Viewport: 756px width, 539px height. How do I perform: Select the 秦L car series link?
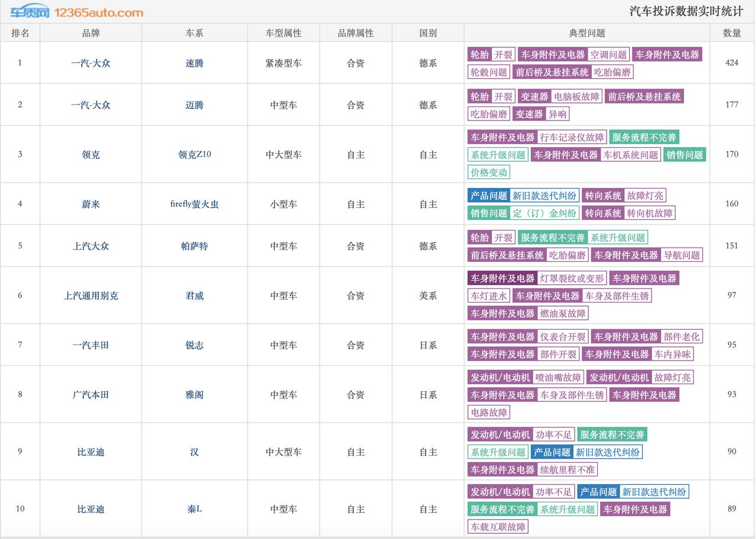pos(194,509)
